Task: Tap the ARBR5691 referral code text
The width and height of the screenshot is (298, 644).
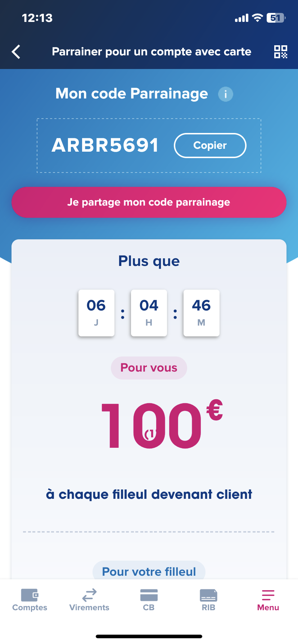Action: 105,146
